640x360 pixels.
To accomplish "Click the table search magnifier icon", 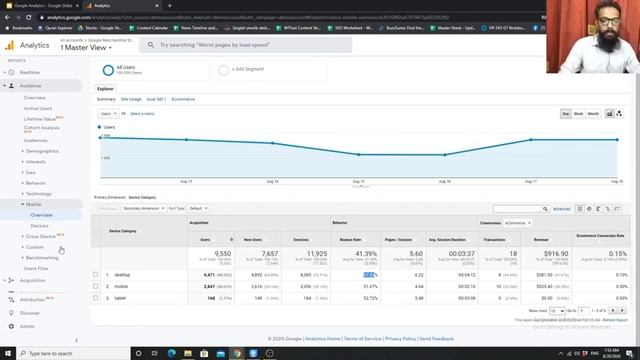I will pos(545,209).
